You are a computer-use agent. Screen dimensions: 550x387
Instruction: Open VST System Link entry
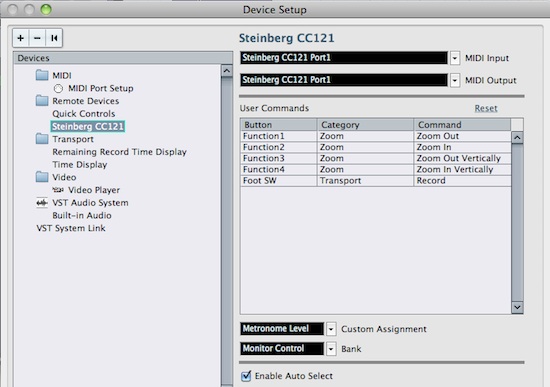pos(71,228)
